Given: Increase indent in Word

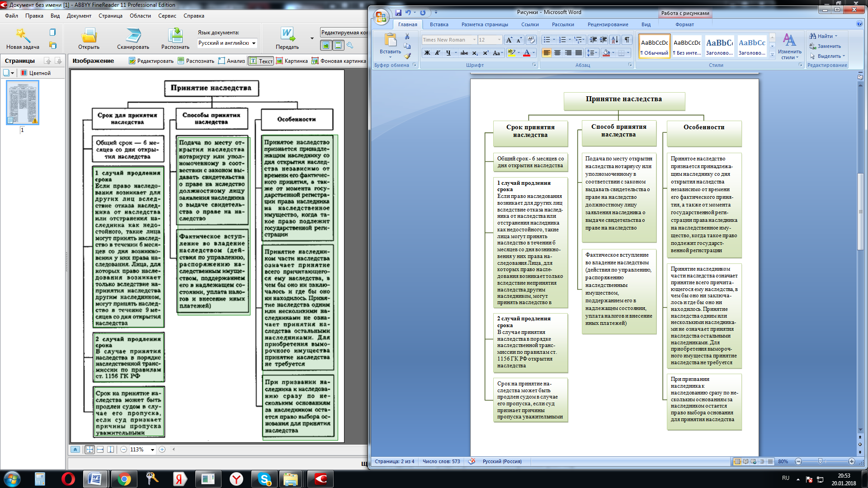Looking at the screenshot, I should [x=604, y=40].
